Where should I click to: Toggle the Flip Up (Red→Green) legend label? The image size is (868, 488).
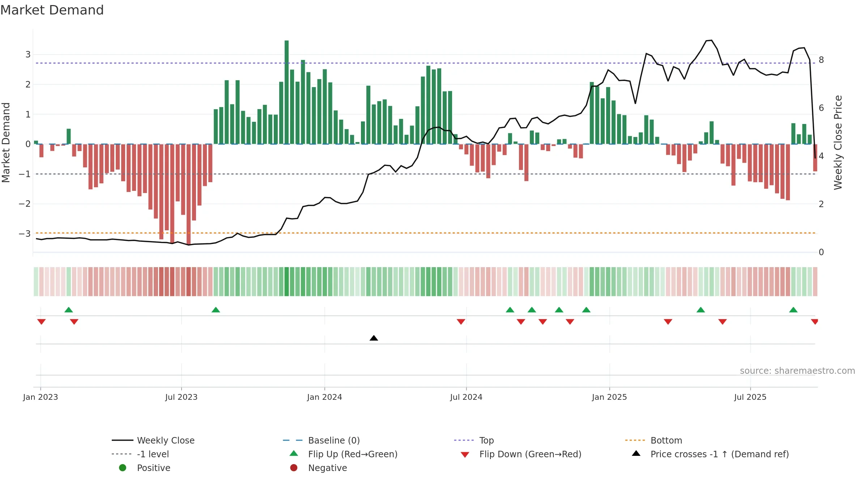click(353, 454)
